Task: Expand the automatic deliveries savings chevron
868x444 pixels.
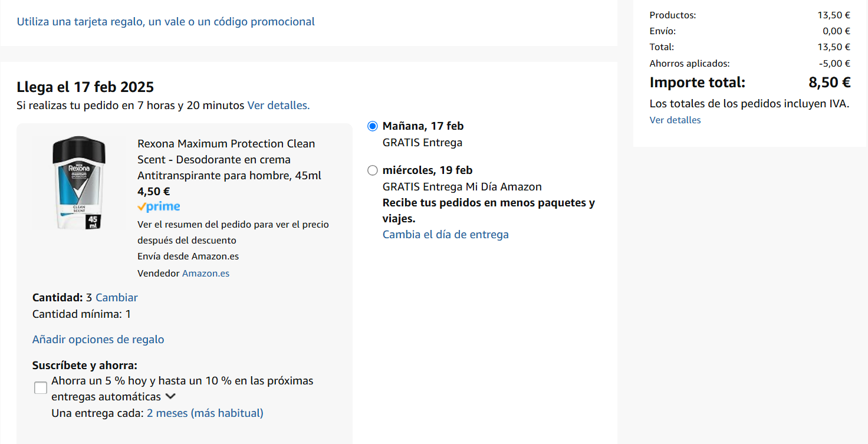Action: (170, 397)
